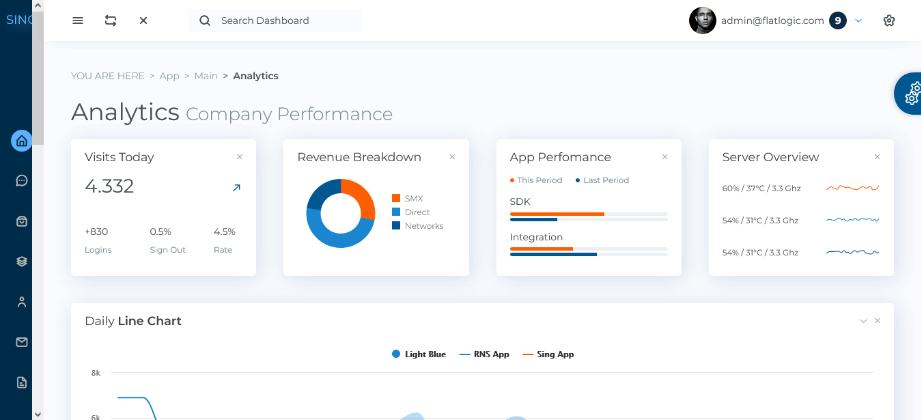
Task: Close the Server Overview widget
Action: [x=878, y=157]
